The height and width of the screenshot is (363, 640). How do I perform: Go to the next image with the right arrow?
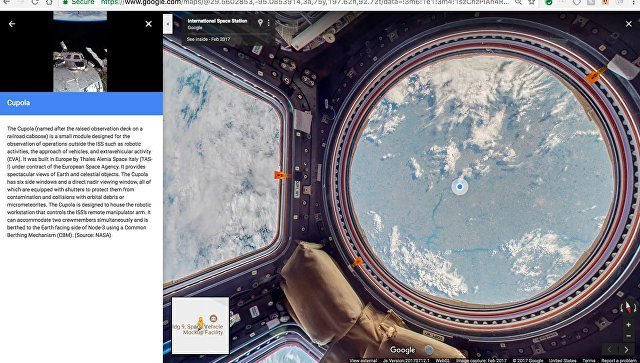[627, 350]
